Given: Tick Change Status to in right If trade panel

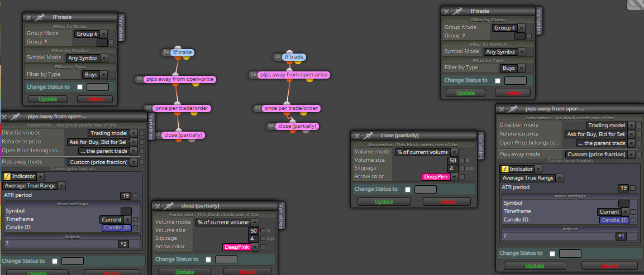Looking at the screenshot, I should pos(498,81).
